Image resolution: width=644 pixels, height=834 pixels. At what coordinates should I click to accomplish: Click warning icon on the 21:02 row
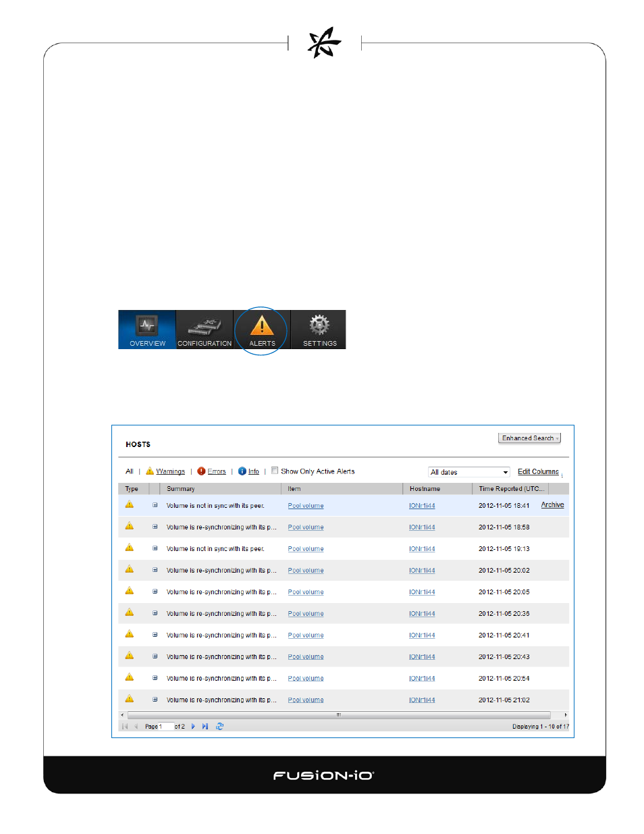tap(130, 699)
